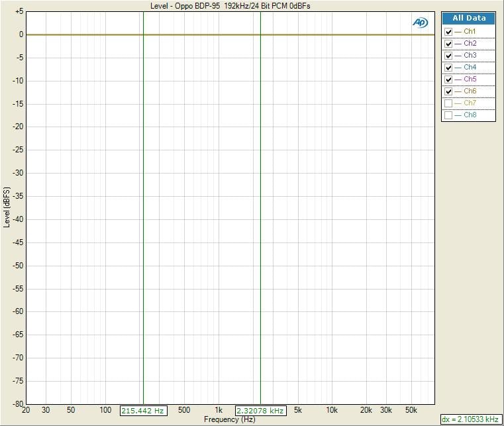The width and height of the screenshot is (504, 426).
Task: Click the 20k frequency axis tick label
Action: 366,410
